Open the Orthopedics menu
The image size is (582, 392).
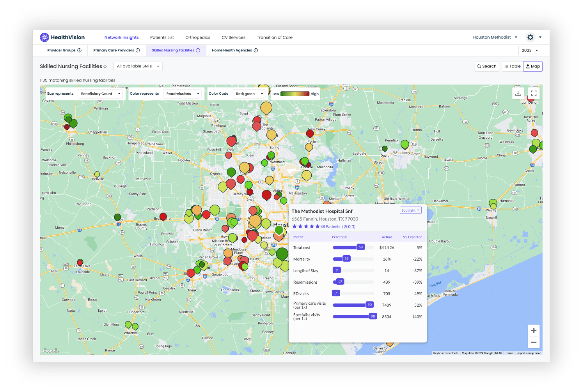198,37
